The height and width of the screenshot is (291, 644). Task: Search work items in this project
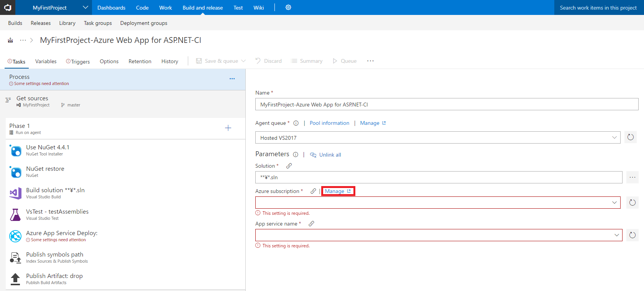[x=598, y=8]
